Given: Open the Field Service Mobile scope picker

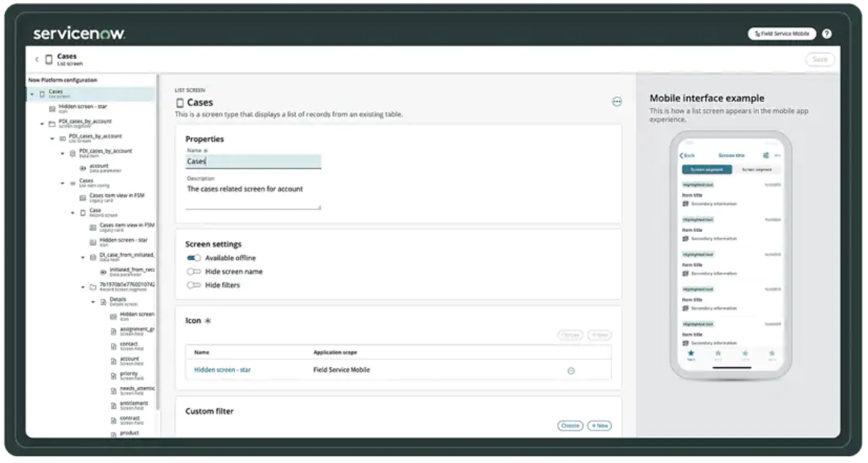Looking at the screenshot, I should (781, 34).
